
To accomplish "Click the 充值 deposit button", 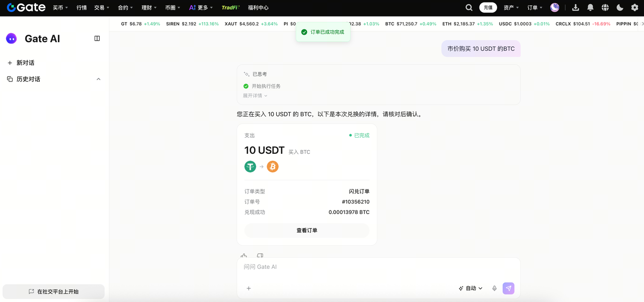I will (488, 8).
